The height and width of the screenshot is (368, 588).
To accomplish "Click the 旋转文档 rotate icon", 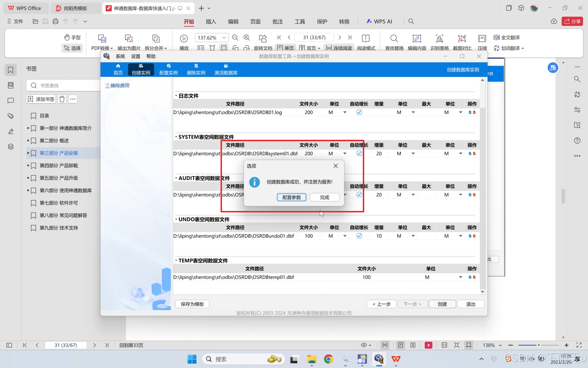I will pyautogui.click(x=263, y=39).
